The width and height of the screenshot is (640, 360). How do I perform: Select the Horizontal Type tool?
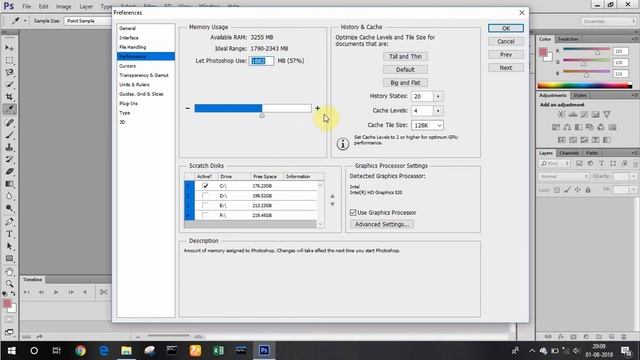click(9, 234)
